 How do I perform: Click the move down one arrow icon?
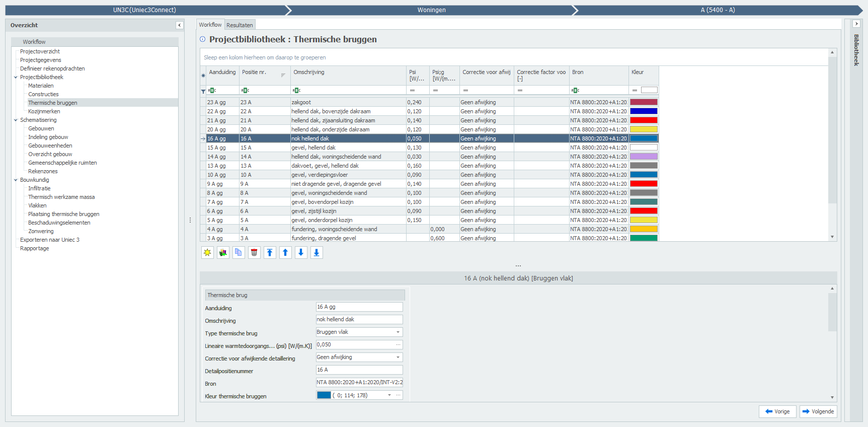tap(301, 253)
